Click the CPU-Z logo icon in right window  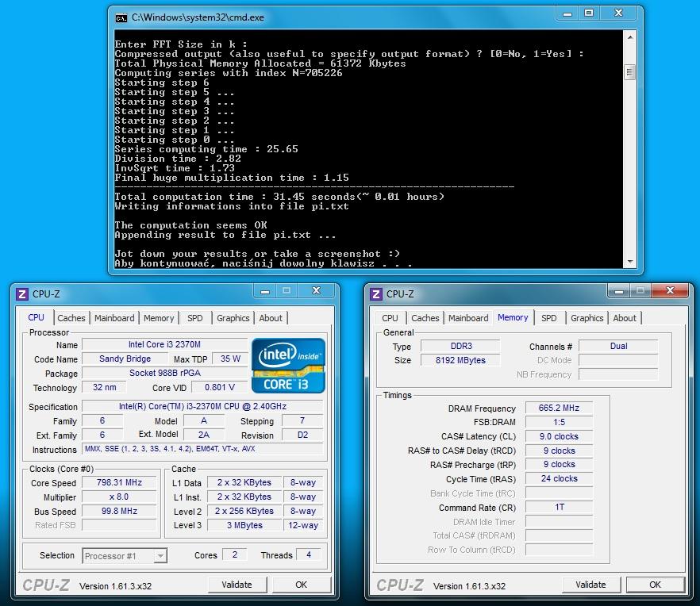(x=376, y=294)
